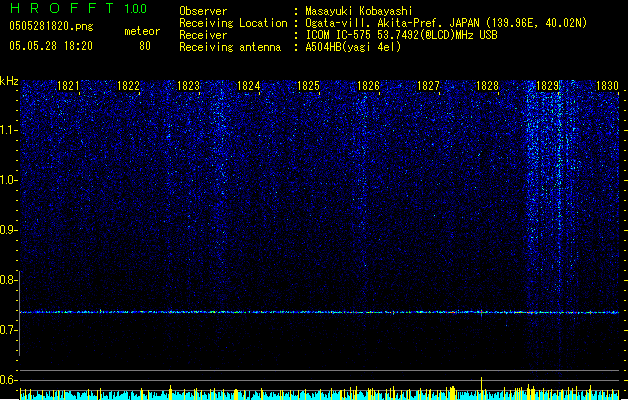
Task: Click the meteor count label
Action: click(142, 31)
